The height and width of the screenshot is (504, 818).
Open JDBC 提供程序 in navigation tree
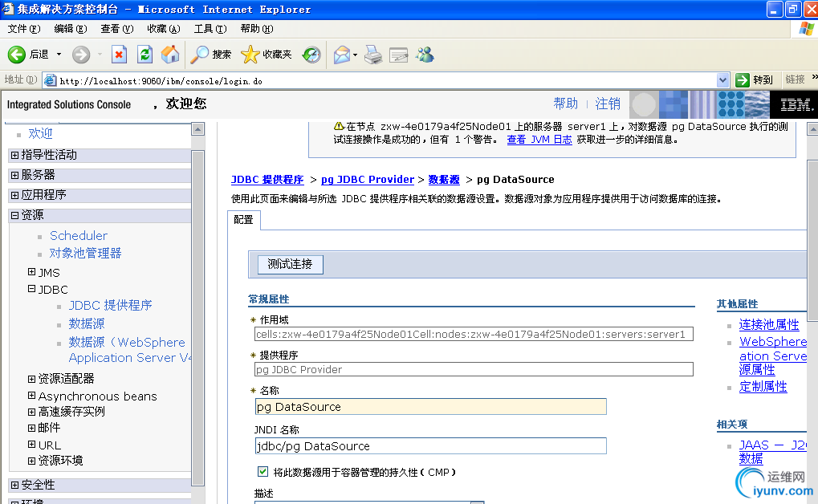pos(111,305)
